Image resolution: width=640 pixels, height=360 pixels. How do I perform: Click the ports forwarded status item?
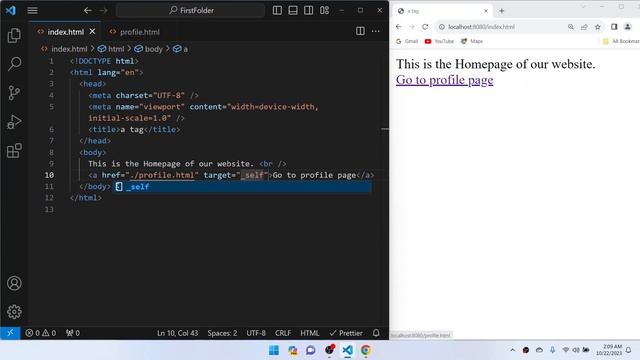(73, 333)
